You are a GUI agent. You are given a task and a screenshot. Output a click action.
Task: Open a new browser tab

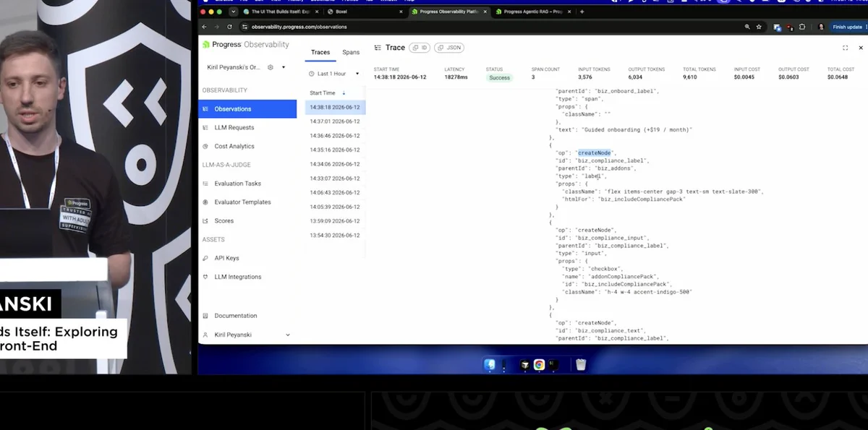click(582, 12)
